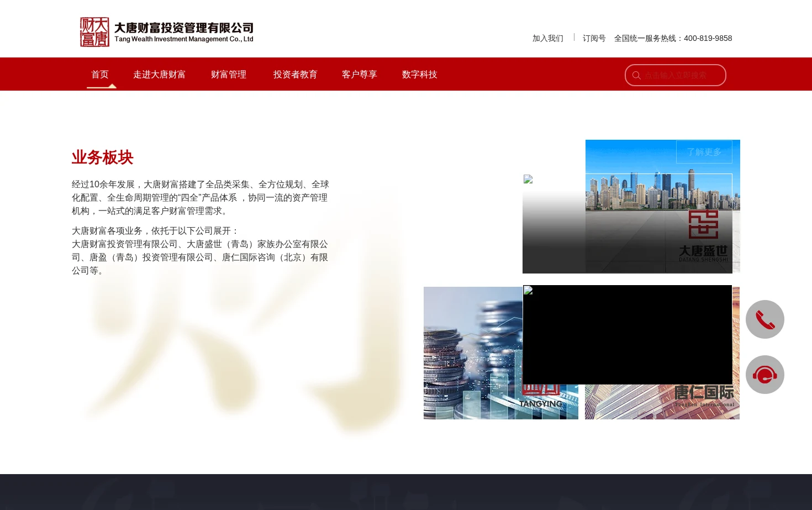Open the floating customer service headset button
This screenshot has width=812, height=510.
pos(765,375)
